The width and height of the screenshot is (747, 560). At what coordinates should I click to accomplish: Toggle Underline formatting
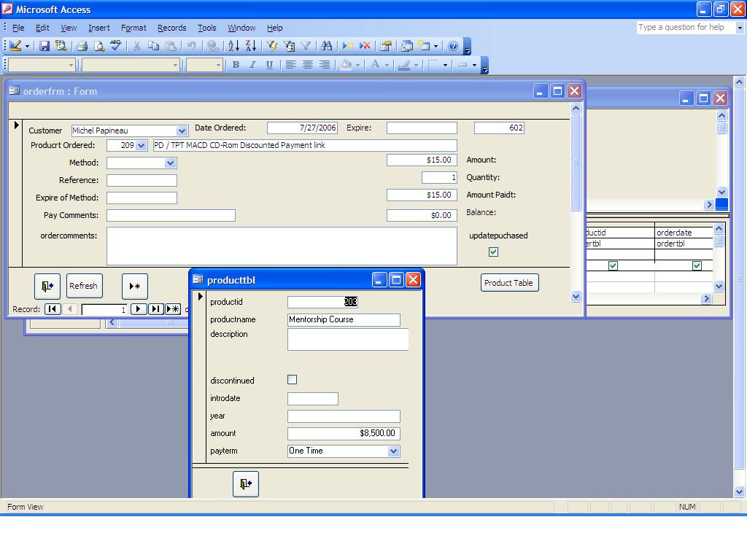coord(269,65)
